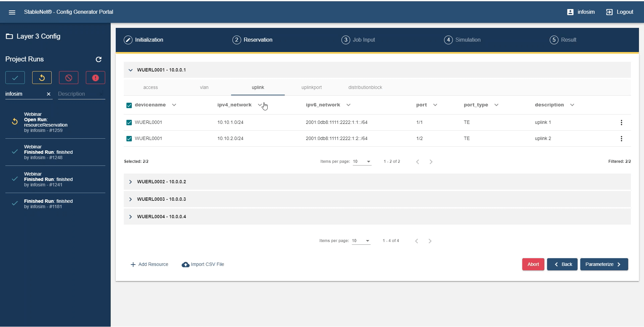Open the ipv4_network column filter dropdown
Screen dimensions: 644x327
pyautogui.click(x=260, y=105)
